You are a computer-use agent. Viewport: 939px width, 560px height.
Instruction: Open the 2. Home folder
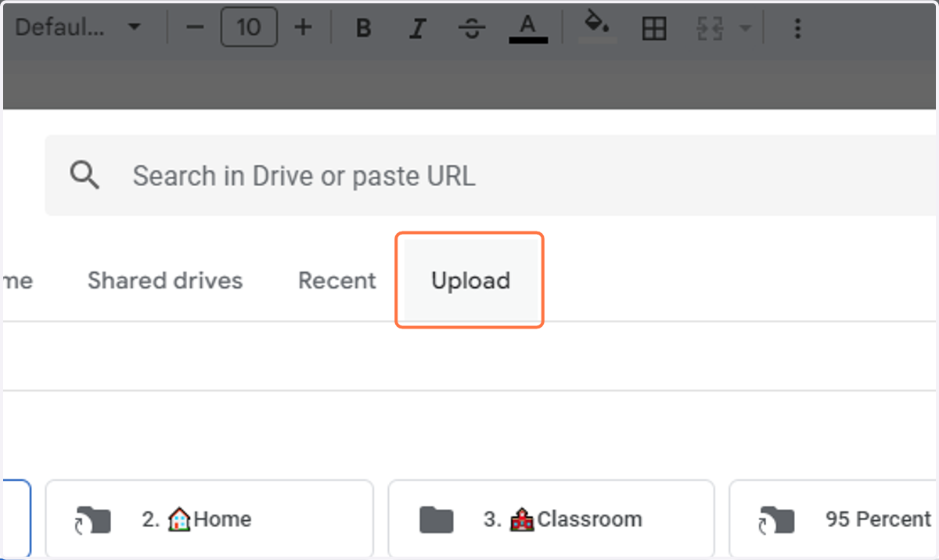(209, 519)
